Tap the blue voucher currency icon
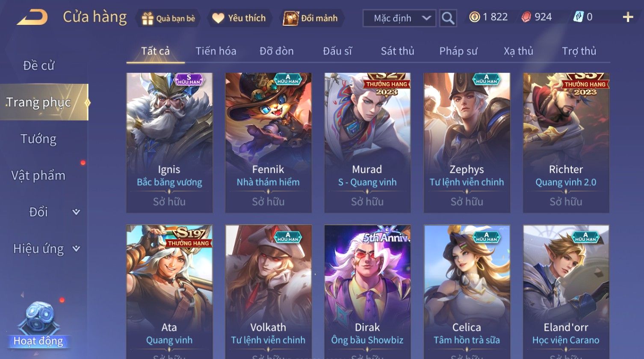 pyautogui.click(x=578, y=17)
